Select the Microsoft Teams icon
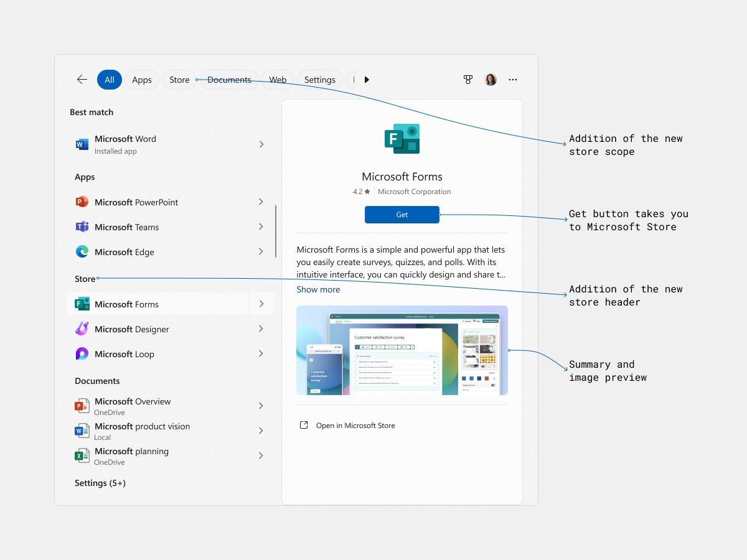The height and width of the screenshot is (560, 747). pyautogui.click(x=82, y=227)
